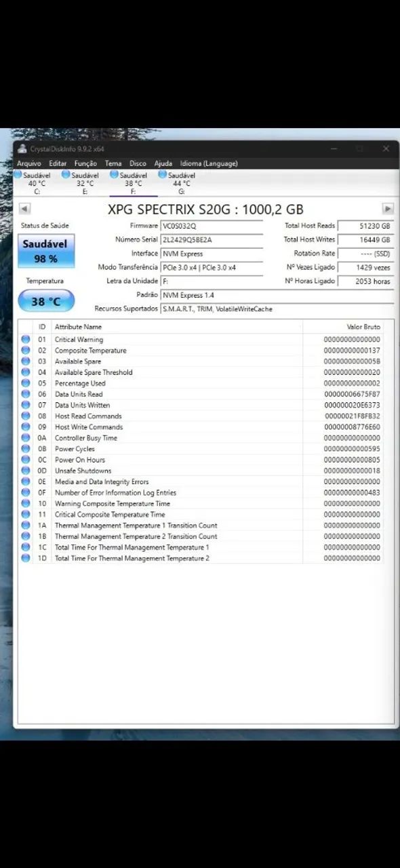The width and height of the screenshot is (400, 868).
Task: Go to next disk with right arrow
Action: 388,209
